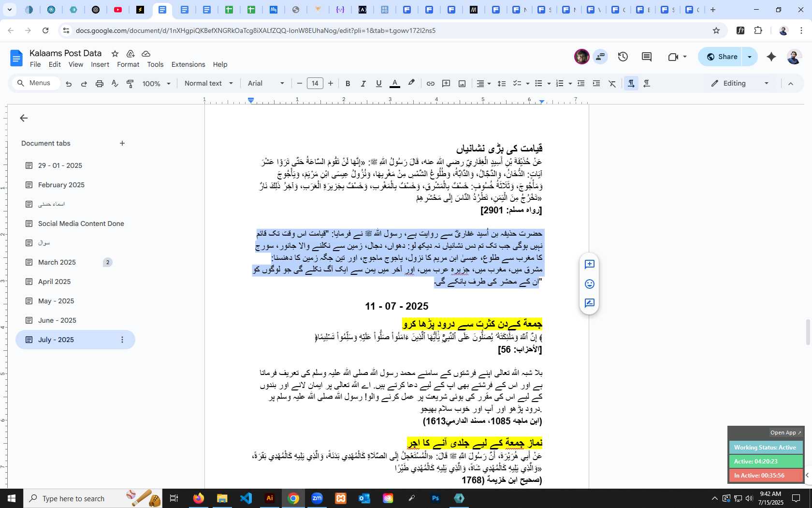Open the text alignment dropdown
This screenshot has height=508, width=812.
(x=483, y=84)
